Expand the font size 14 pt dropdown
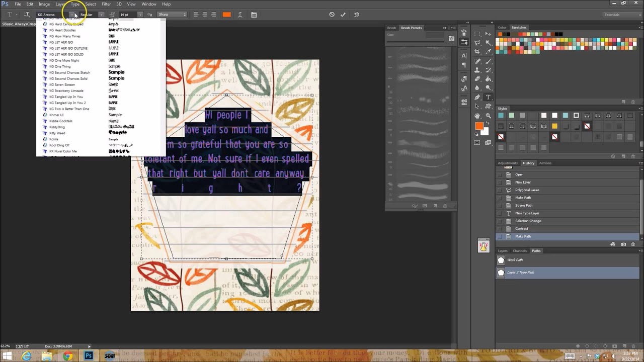Screen dimensions: 644x362 (140, 15)
